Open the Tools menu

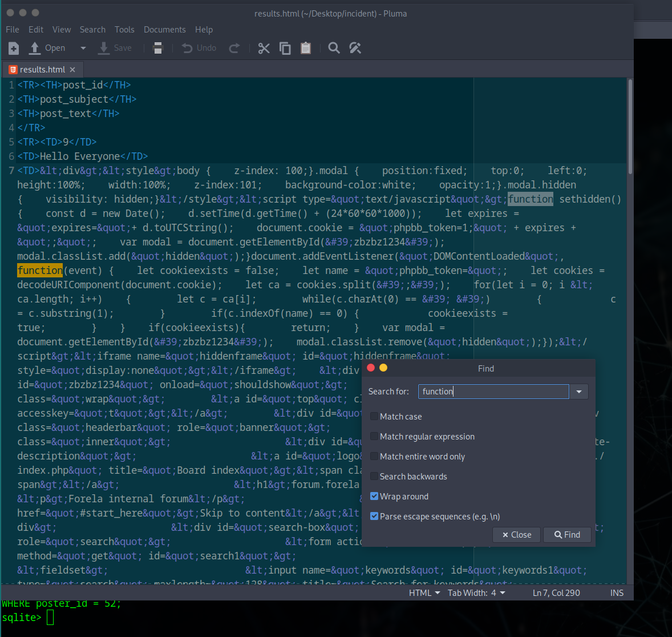(124, 30)
